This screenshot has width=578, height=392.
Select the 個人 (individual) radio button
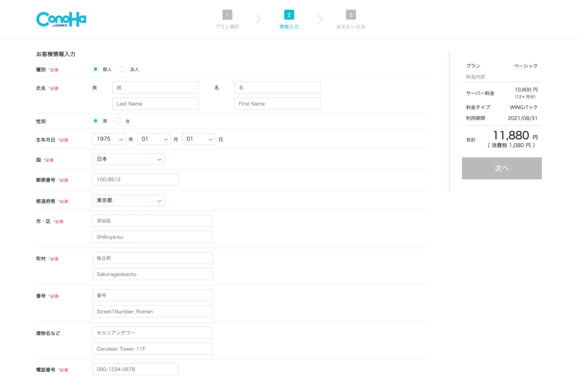[x=95, y=69]
